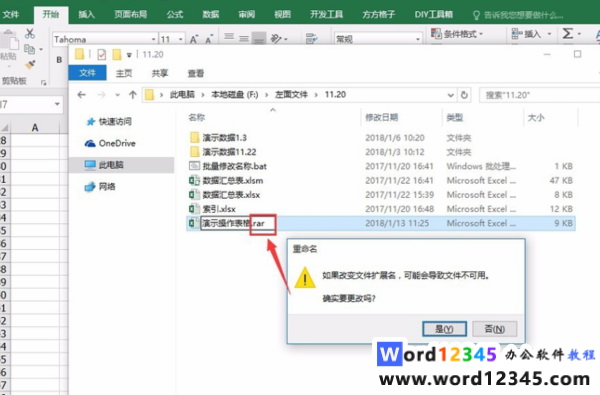
Task: Click the Explorer back arrow
Action: [81, 95]
